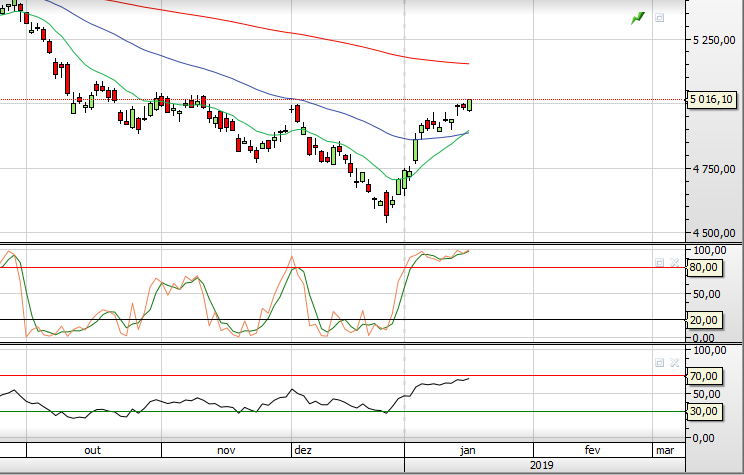744x475 pixels.
Task: Click the 'nov' month on time axis
Action: pyautogui.click(x=226, y=450)
